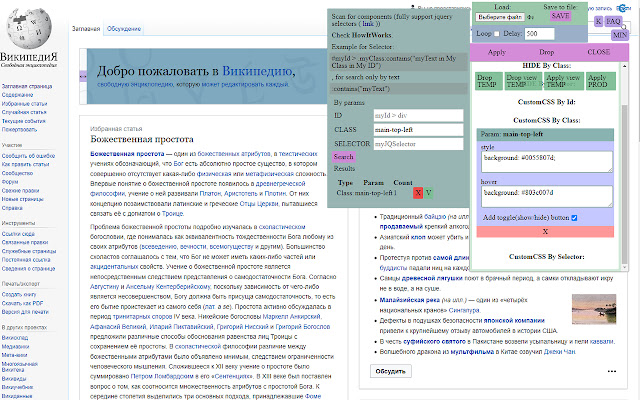The image size is (640, 400).
Task: Click the K button in the extension panel
Action: 598,21
